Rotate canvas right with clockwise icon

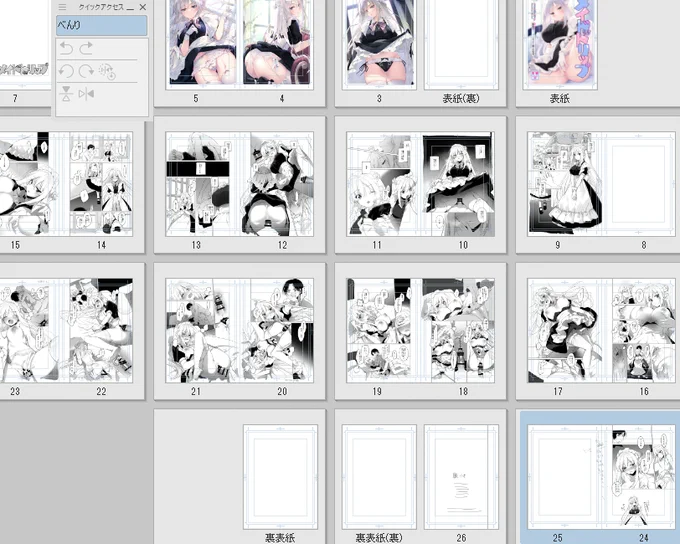pos(86,71)
